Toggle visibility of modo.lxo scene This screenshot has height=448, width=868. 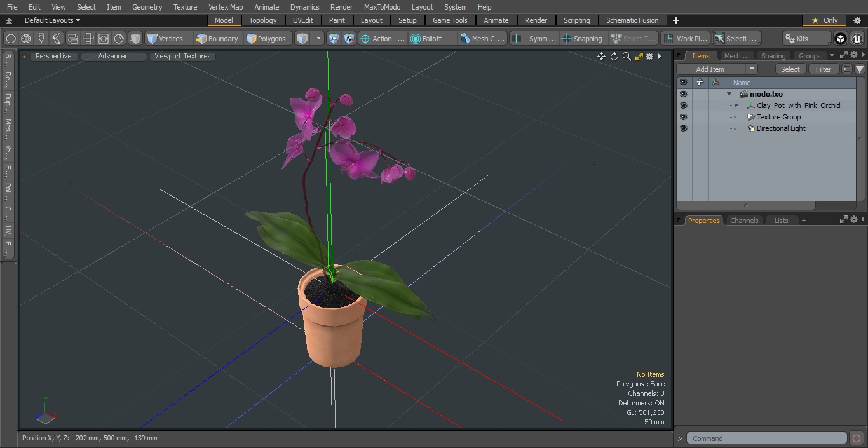683,94
